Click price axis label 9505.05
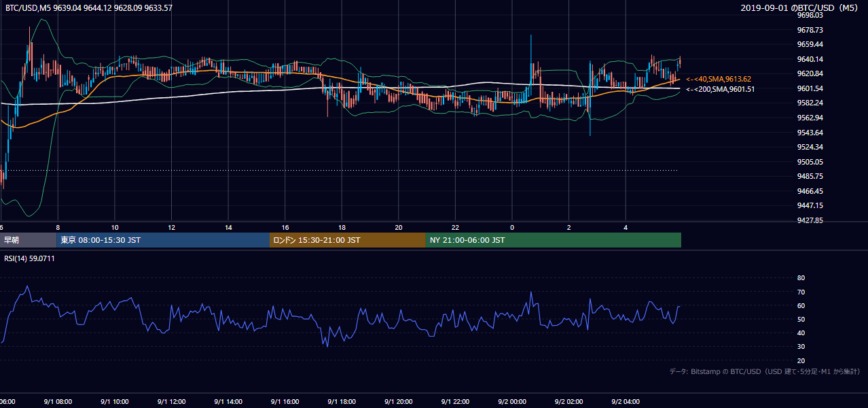Viewport: 868px width, 408px height. coord(810,162)
